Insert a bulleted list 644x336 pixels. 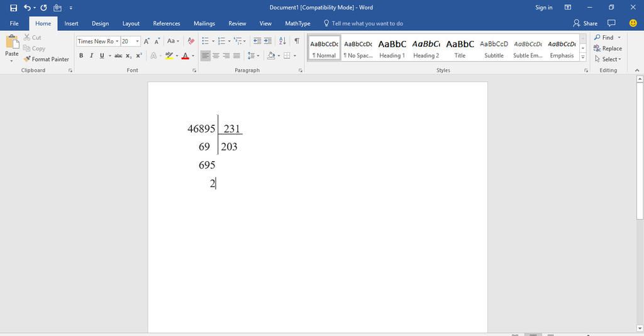pyautogui.click(x=206, y=41)
